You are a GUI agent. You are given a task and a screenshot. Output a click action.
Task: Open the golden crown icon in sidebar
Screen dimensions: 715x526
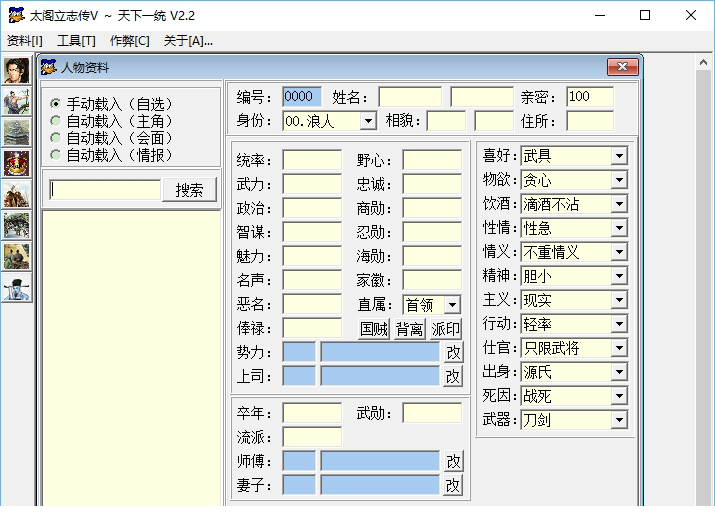(x=16, y=163)
